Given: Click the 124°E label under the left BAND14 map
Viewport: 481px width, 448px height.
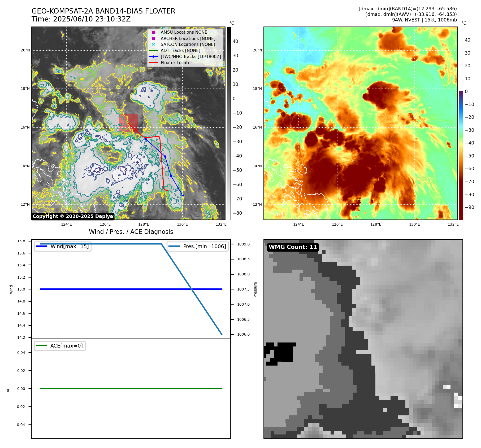Looking at the screenshot, I should pos(67,224).
